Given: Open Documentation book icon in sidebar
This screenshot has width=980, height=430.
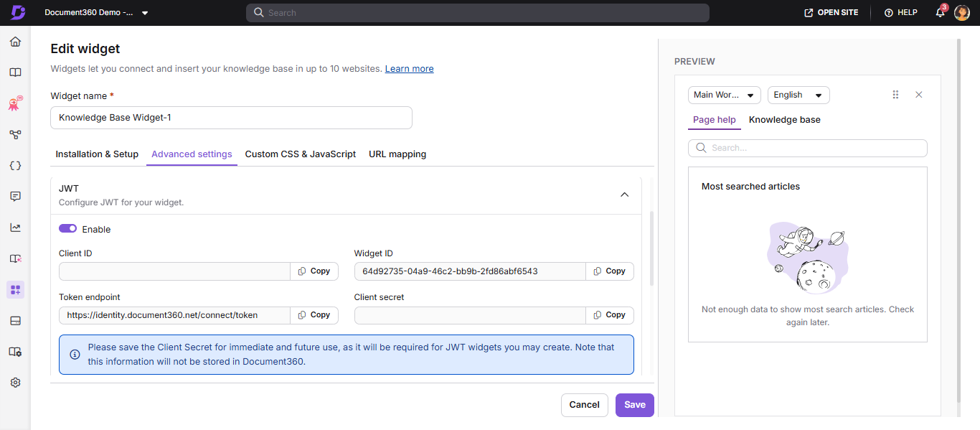Looking at the screenshot, I should point(15,73).
